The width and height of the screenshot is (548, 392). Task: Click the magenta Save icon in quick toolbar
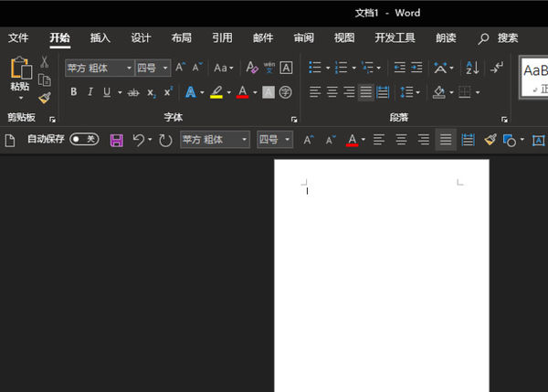[116, 140]
